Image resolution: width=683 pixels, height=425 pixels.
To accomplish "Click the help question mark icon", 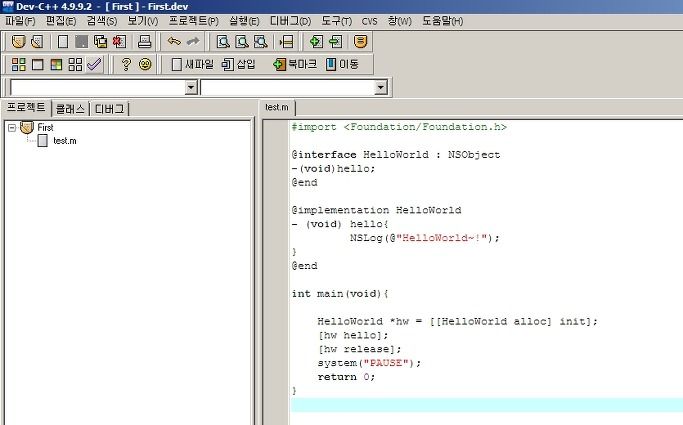I will point(126,64).
